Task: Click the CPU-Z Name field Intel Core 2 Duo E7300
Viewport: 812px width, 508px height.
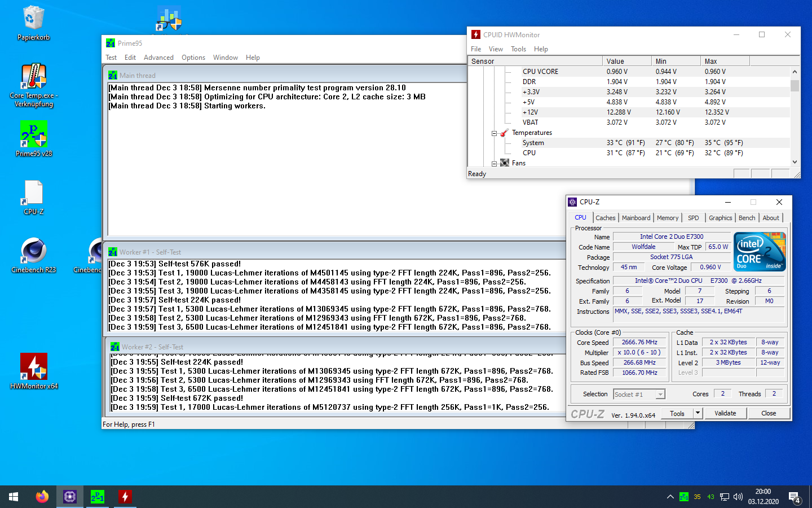Action: click(x=672, y=237)
